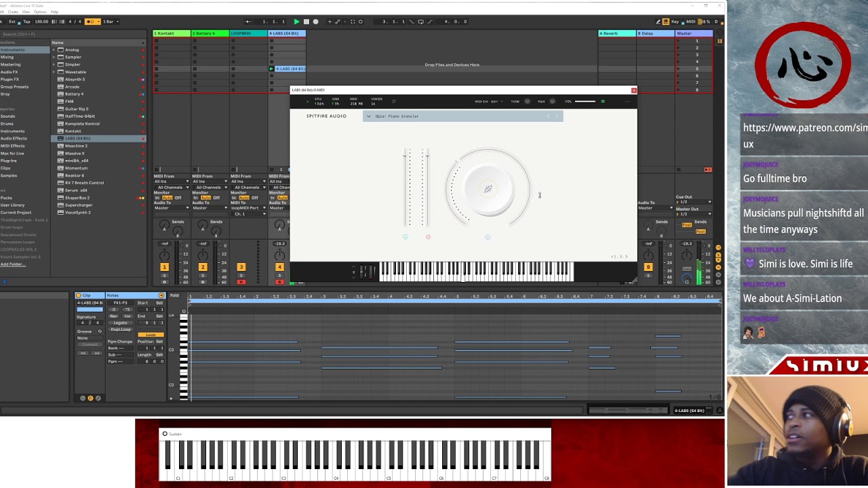Viewport: 868px width, 488px height.
Task: Toggle the orange metronome button
Action: pyautogui.click(x=92, y=22)
